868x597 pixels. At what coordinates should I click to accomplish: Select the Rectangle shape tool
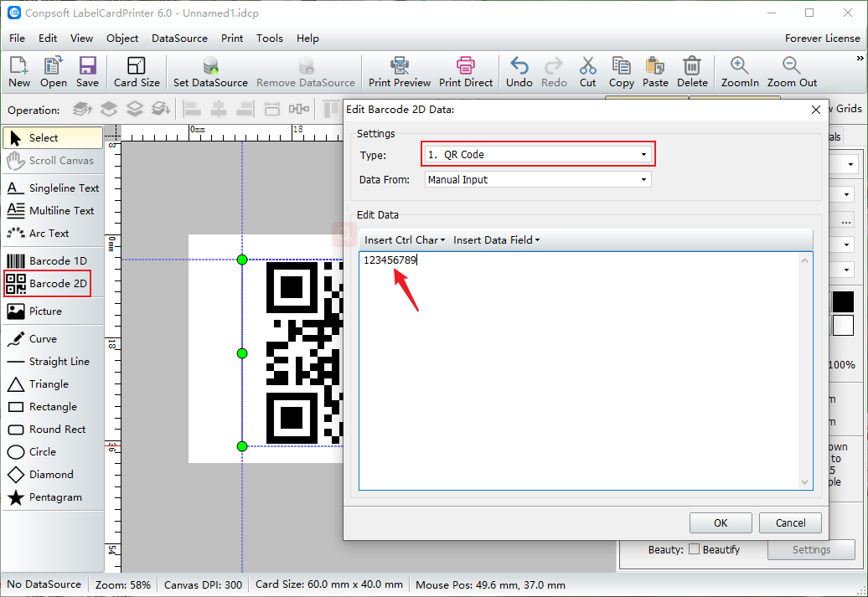(x=53, y=407)
